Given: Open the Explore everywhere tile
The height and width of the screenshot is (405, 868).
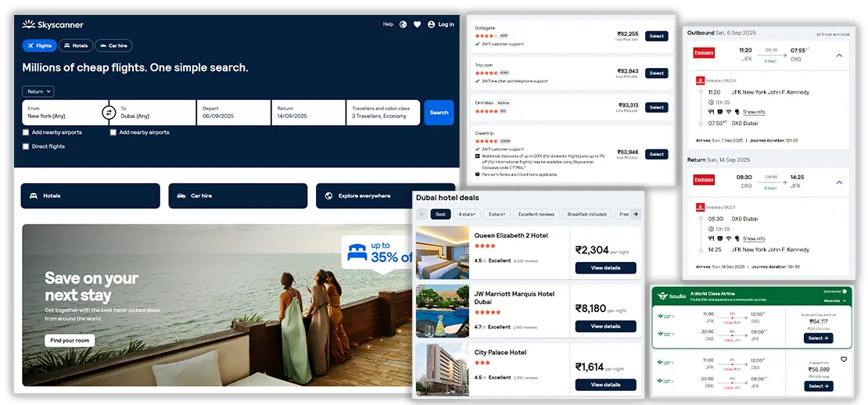Looking at the screenshot, I should click(386, 196).
